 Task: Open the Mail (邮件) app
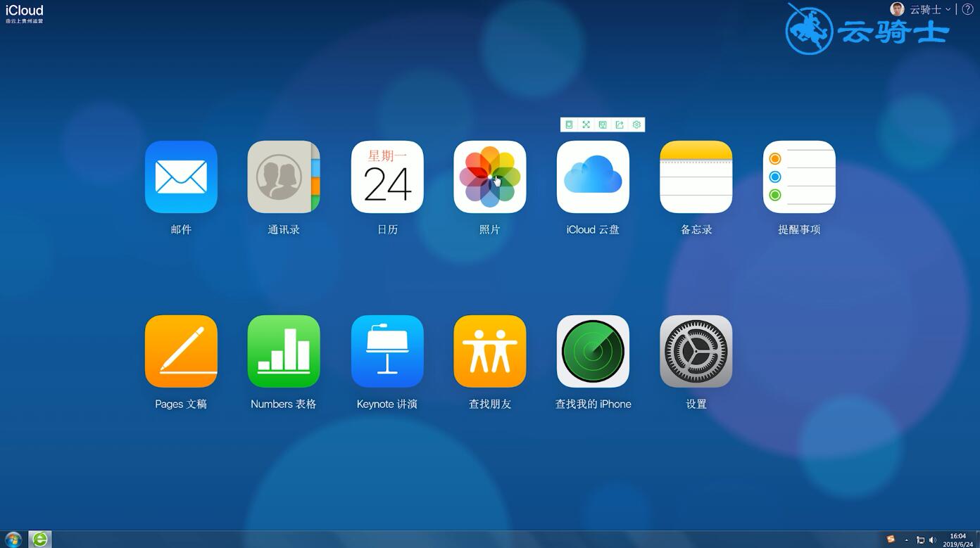(181, 177)
